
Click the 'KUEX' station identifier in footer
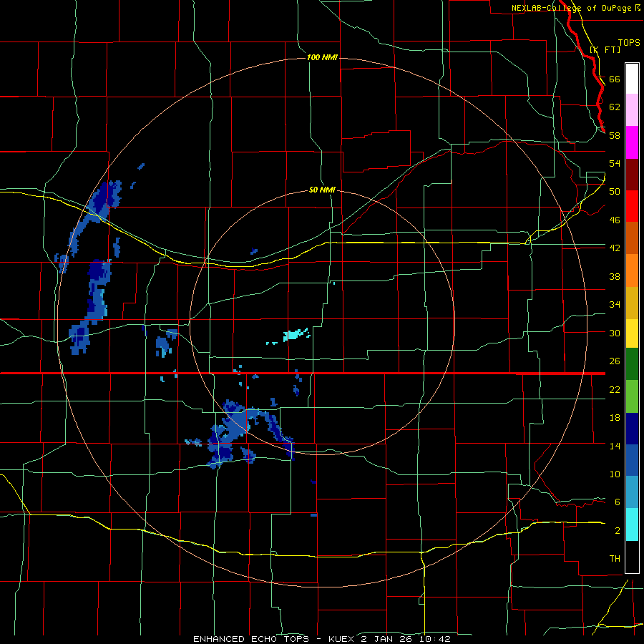tap(343, 639)
